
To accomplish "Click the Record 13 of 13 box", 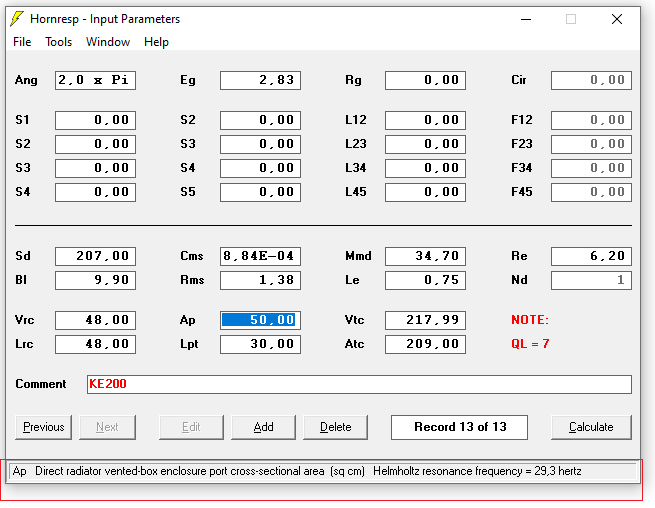I will [x=460, y=427].
